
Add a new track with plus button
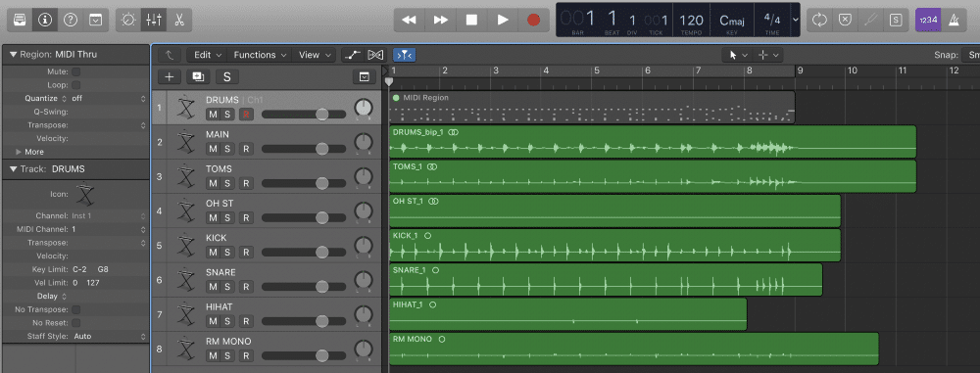(169, 76)
